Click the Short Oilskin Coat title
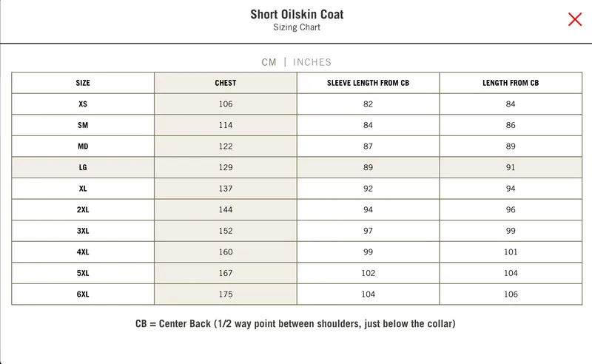Viewport: 592px width, 364px height. (x=297, y=14)
